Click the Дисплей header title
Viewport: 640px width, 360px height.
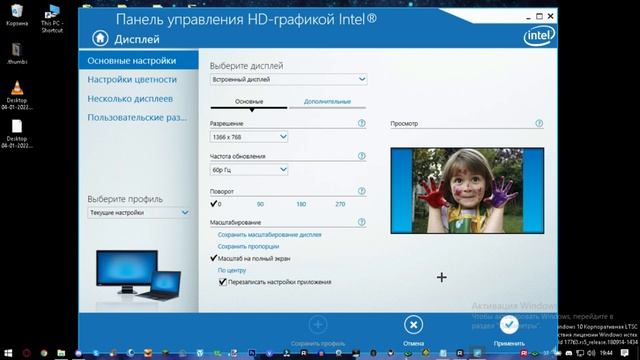[137, 39]
